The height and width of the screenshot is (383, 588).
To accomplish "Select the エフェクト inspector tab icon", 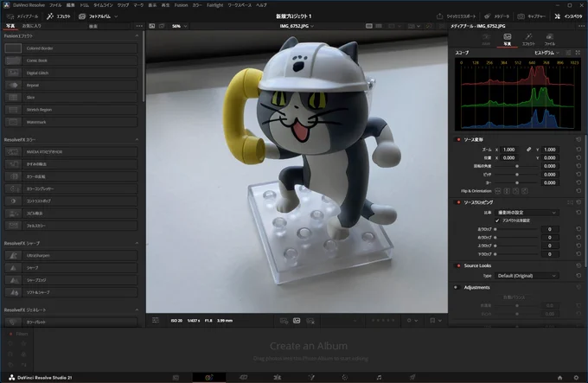I will tap(528, 39).
